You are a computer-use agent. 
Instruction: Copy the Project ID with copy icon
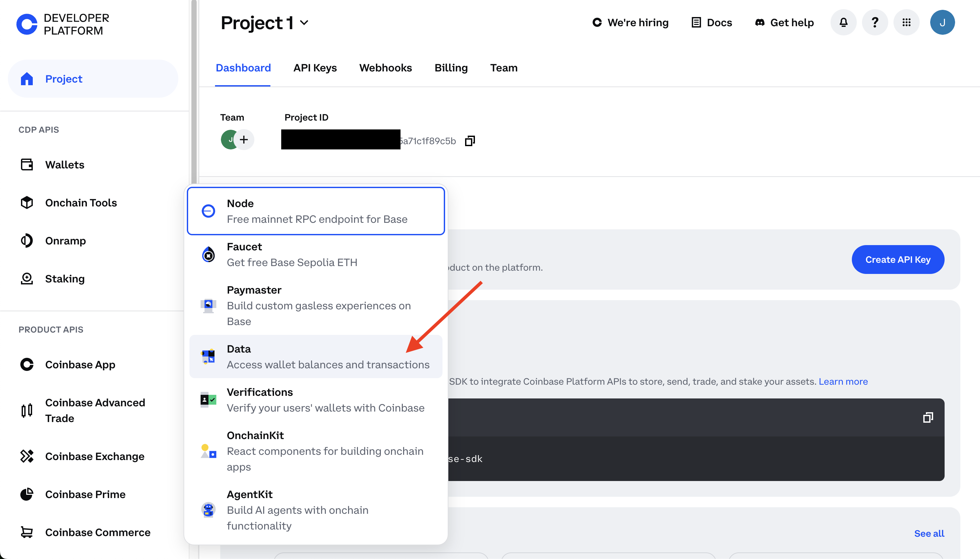coord(470,141)
